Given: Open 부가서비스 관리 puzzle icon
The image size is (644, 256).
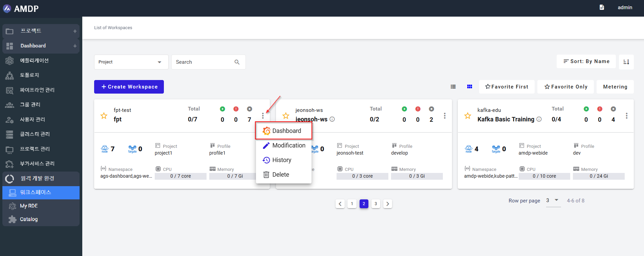Looking at the screenshot, I should point(9,164).
